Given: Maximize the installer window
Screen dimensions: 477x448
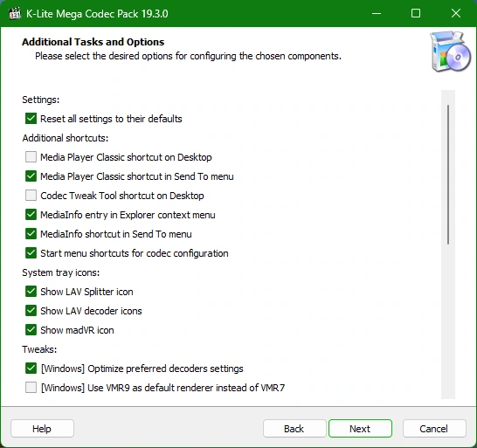Looking at the screenshot, I should pos(416,13).
